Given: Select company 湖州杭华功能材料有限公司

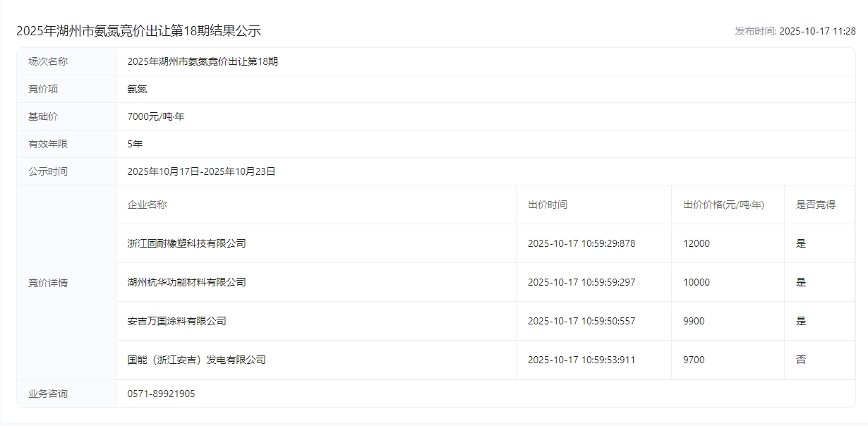Looking at the screenshot, I should pos(186,282).
